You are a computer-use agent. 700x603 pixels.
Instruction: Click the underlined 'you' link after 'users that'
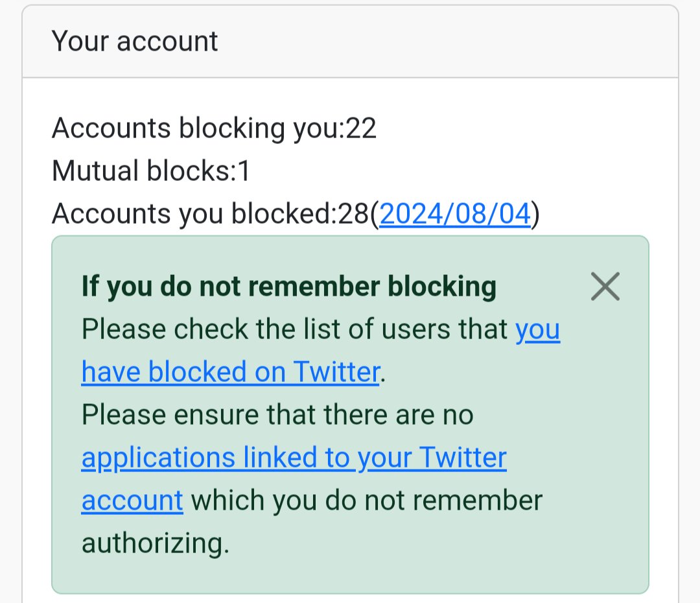[537, 330]
